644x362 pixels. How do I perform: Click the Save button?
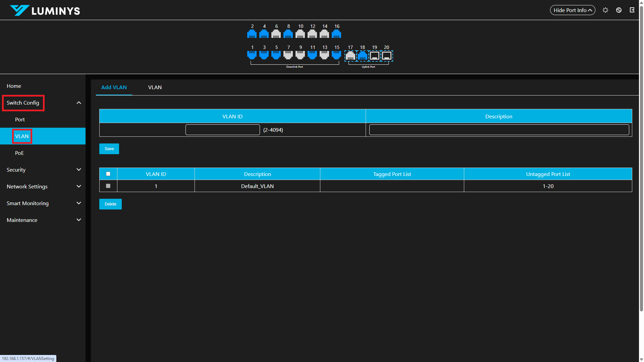pyautogui.click(x=109, y=149)
